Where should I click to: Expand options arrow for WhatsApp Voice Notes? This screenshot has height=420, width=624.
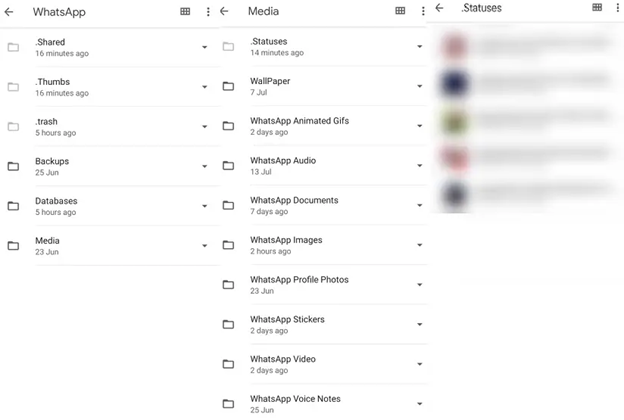419,404
